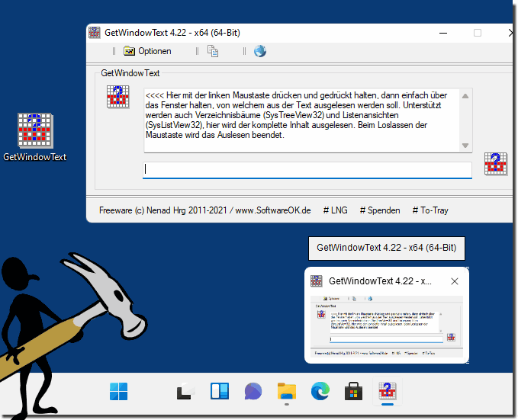Viewport: 518px width, 420px height.
Task: Open the Freeware SoftwareOK.de link
Action: tap(204, 210)
